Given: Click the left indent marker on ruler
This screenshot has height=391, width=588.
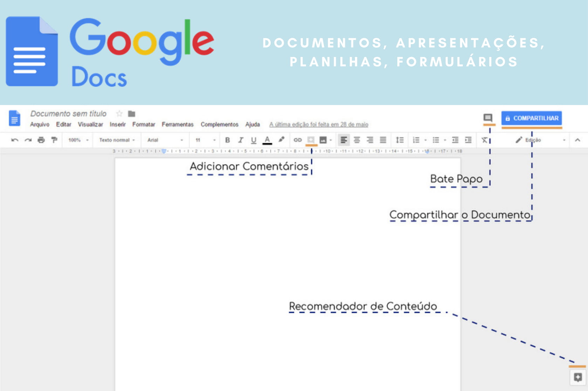Looking at the screenshot, I should point(164,151).
